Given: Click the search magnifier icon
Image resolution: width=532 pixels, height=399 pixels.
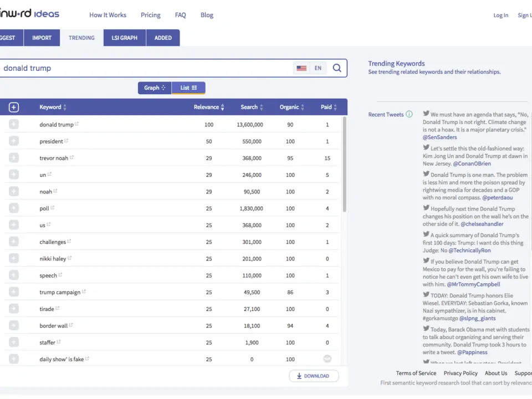Looking at the screenshot, I should (337, 68).
